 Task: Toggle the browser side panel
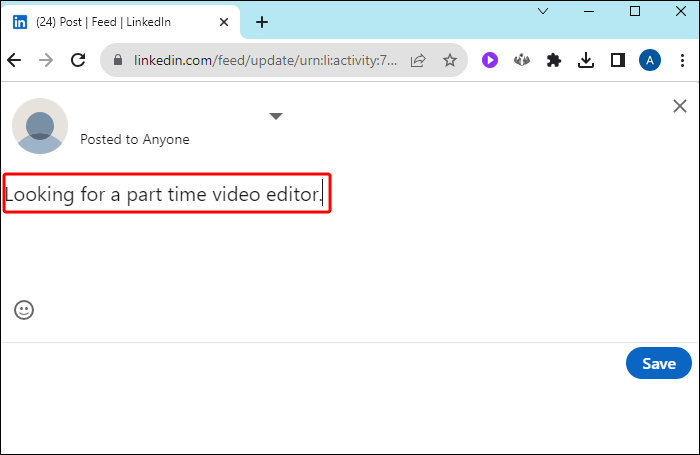[x=618, y=60]
